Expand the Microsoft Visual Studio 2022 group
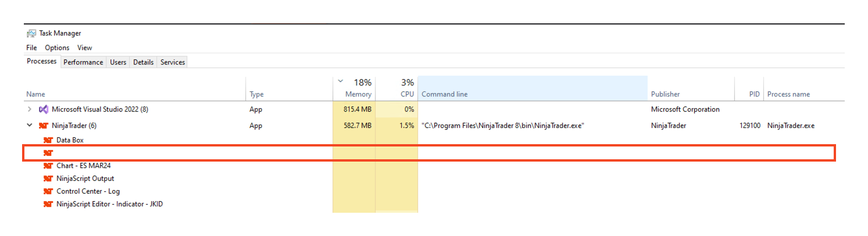This screenshot has width=868, height=236. point(30,109)
